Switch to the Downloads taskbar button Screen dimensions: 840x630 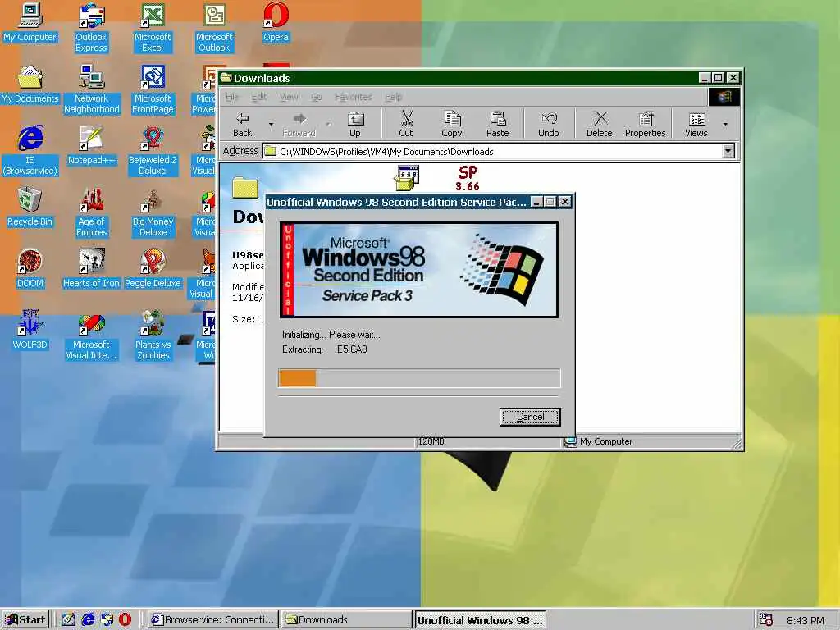[346, 620]
